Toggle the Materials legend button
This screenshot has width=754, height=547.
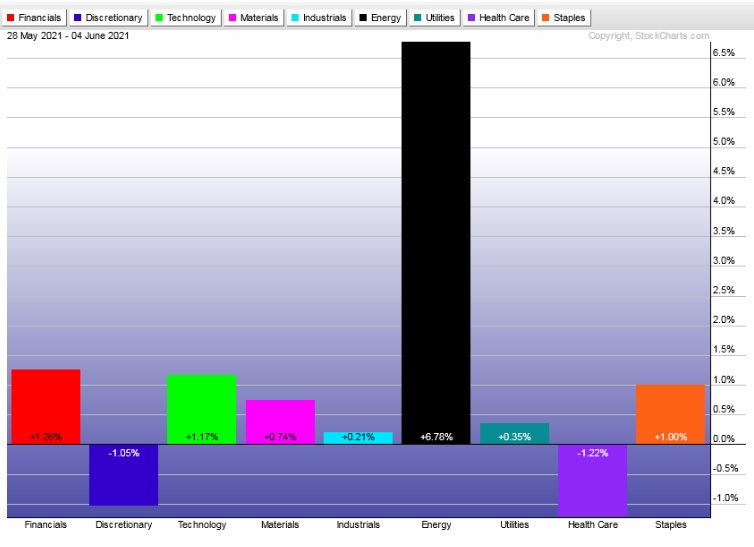[x=253, y=18]
